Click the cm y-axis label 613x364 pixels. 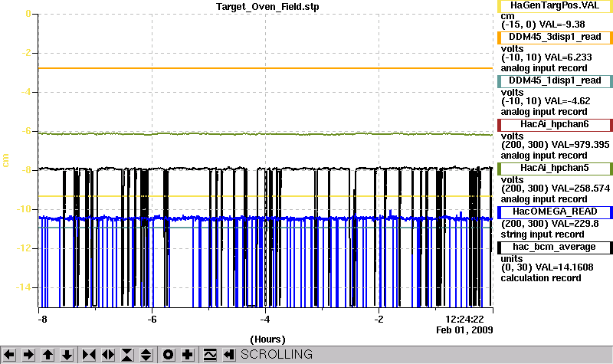coord(5,160)
